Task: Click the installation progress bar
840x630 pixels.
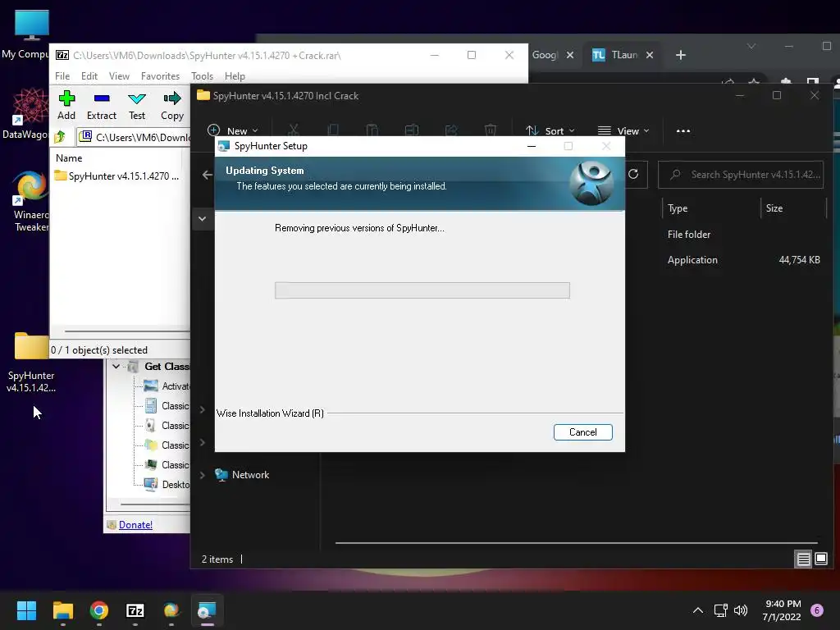Action: point(422,290)
